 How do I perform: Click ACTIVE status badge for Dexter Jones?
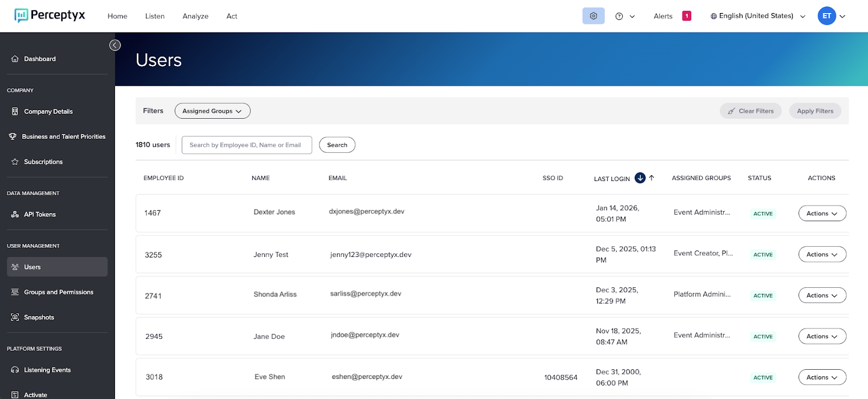[x=763, y=214]
